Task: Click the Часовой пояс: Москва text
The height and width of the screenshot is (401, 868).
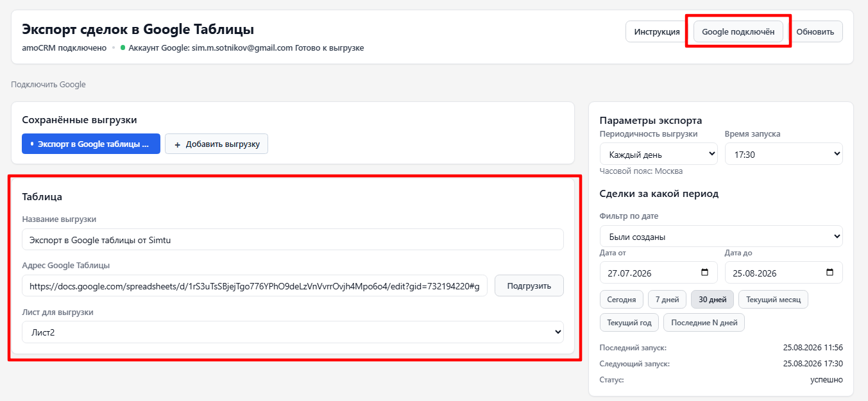Action: [641, 171]
